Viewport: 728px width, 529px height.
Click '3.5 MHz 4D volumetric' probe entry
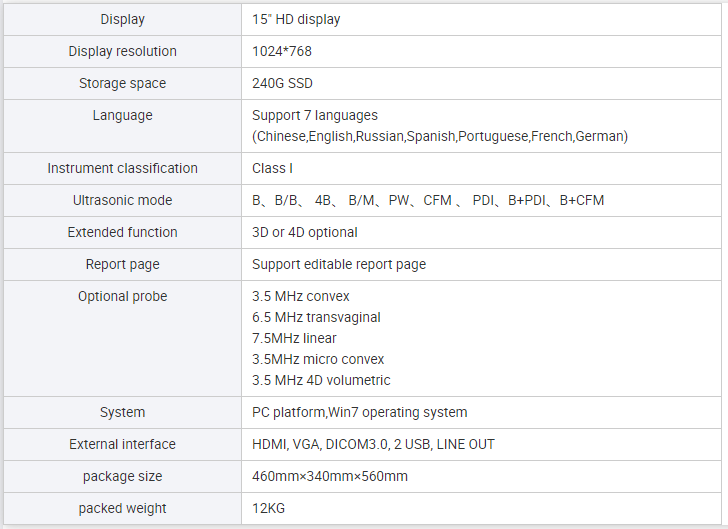[x=321, y=380]
